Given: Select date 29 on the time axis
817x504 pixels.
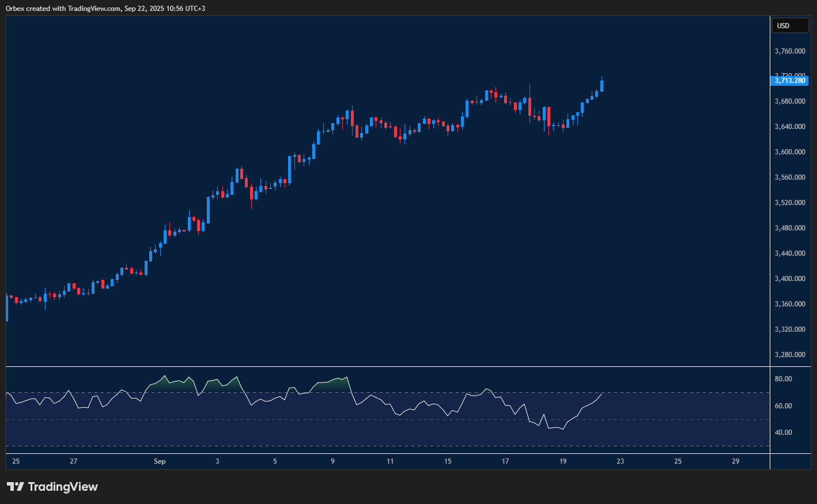Looking at the screenshot, I should point(735,461).
